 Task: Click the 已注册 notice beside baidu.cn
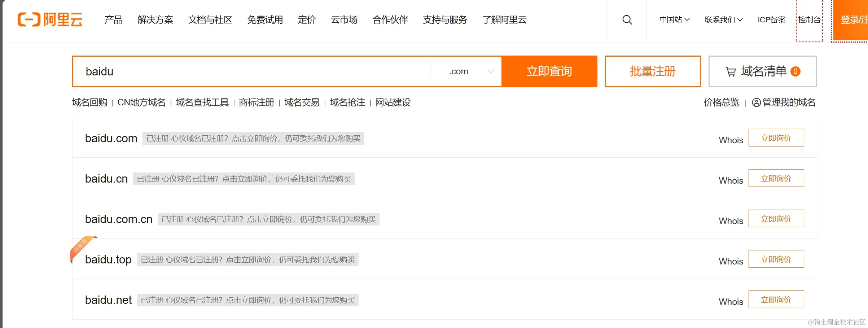pos(244,179)
